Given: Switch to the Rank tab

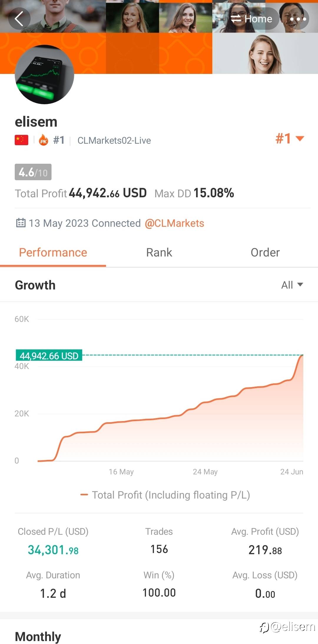Looking at the screenshot, I should pyautogui.click(x=159, y=253).
